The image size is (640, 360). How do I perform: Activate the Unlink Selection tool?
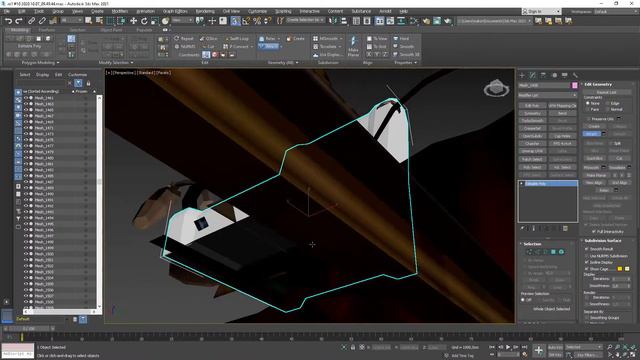point(42,20)
